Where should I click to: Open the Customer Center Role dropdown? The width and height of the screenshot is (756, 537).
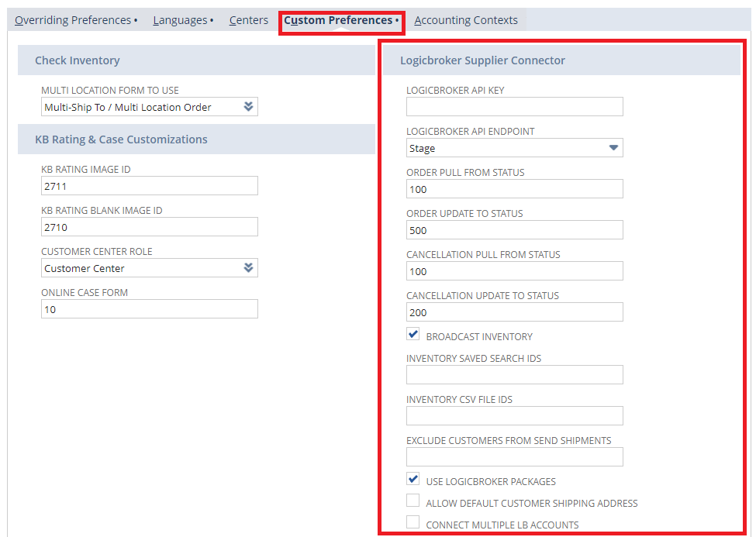(x=248, y=268)
